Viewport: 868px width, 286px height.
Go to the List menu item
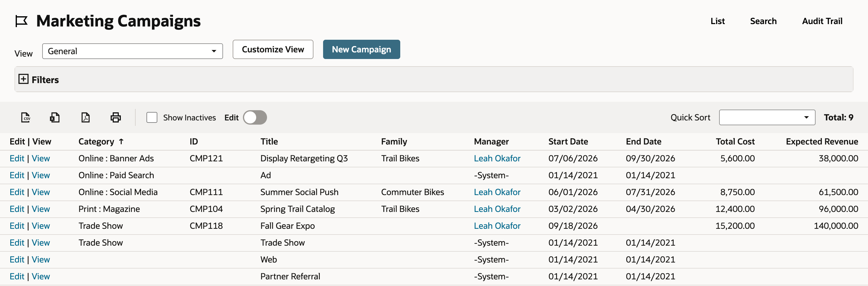pos(717,21)
